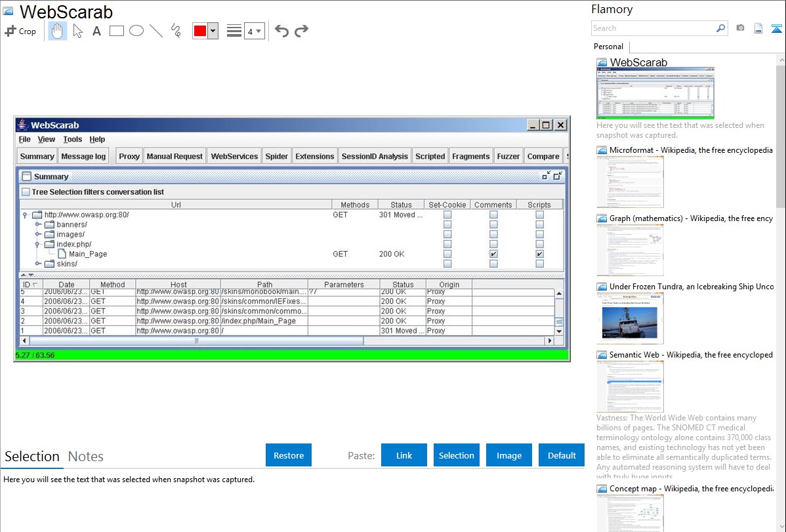Image resolution: width=786 pixels, height=532 pixels.
Task: Undo the last annotation
Action: tap(281, 31)
